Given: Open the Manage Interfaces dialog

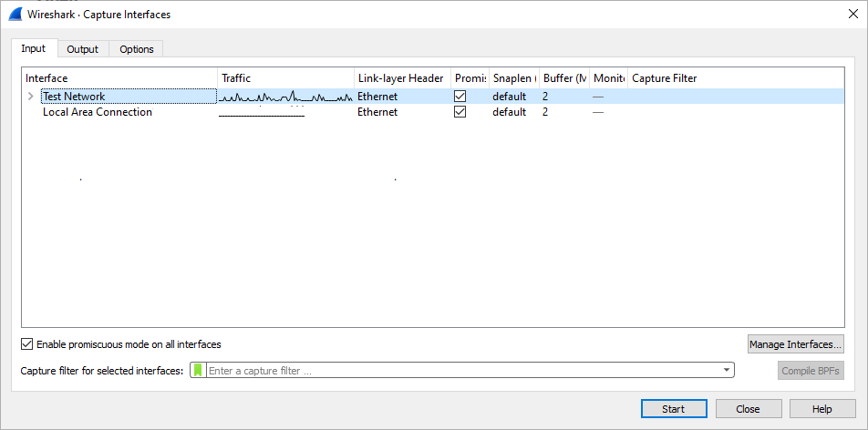Looking at the screenshot, I should tap(795, 344).
